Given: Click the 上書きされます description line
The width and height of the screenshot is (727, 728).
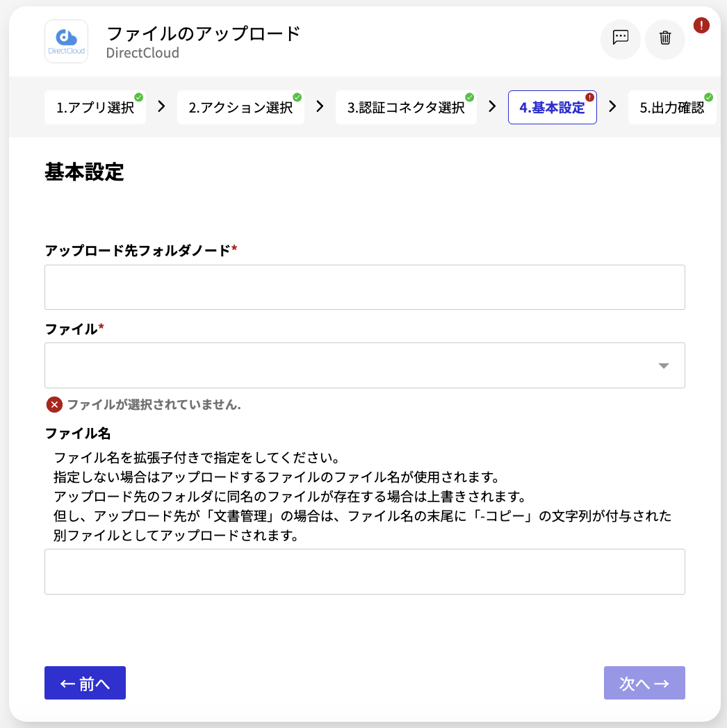Looking at the screenshot, I should point(290,497).
